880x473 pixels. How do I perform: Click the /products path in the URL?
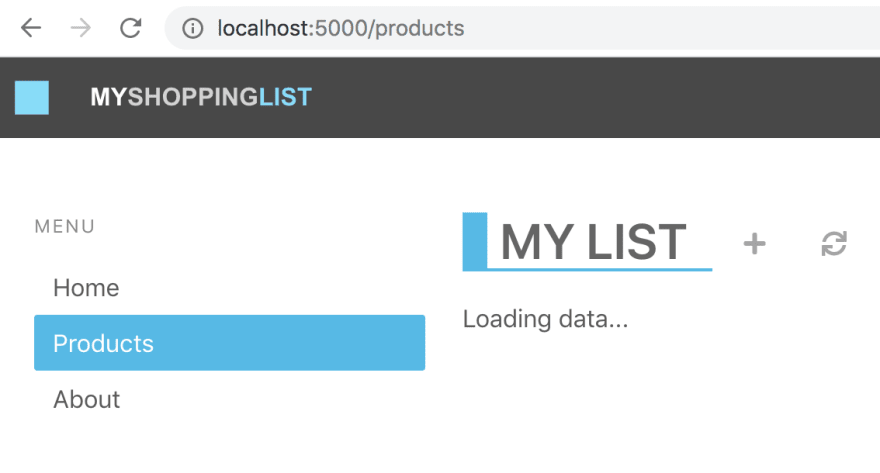point(416,28)
